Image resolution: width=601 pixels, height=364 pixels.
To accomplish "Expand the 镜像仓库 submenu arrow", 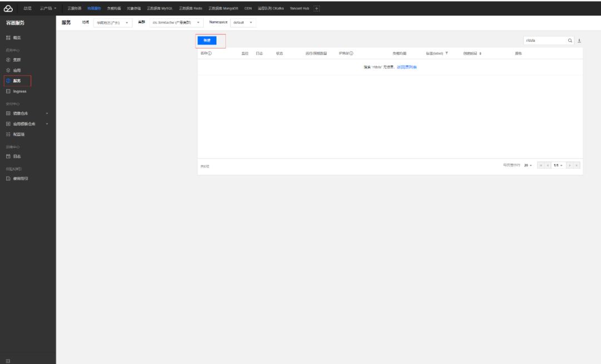I will [47, 114].
